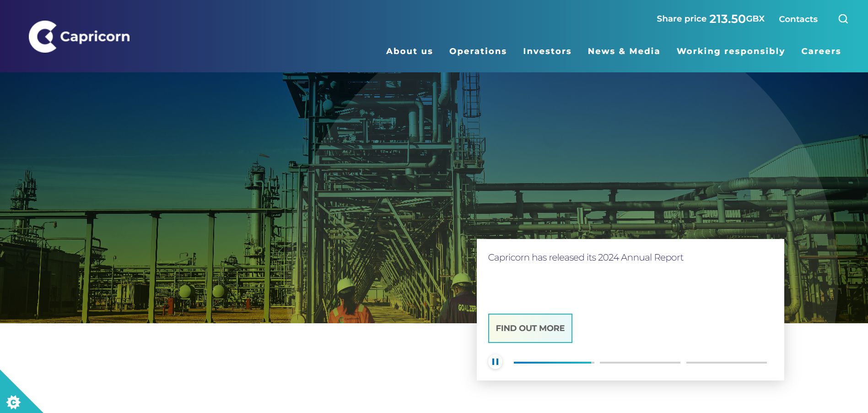Expand the Operations navigation menu
Viewport: 868px width, 413px height.
[478, 51]
